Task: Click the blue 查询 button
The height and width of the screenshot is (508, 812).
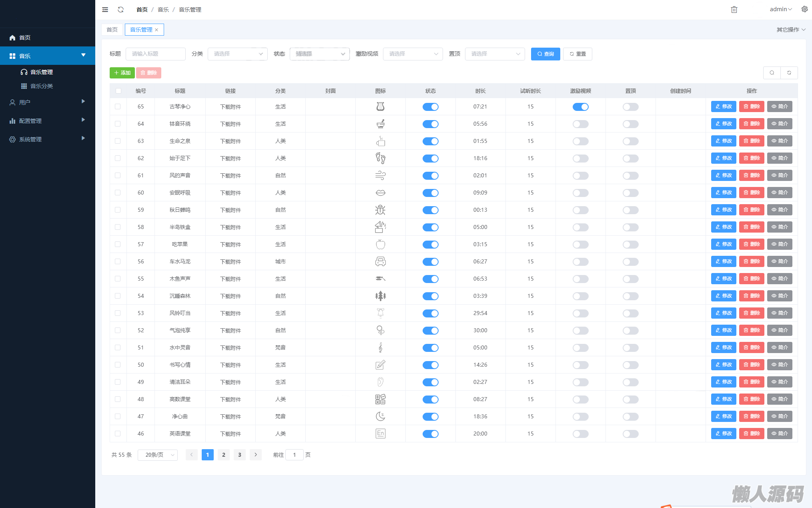Action: 545,54
